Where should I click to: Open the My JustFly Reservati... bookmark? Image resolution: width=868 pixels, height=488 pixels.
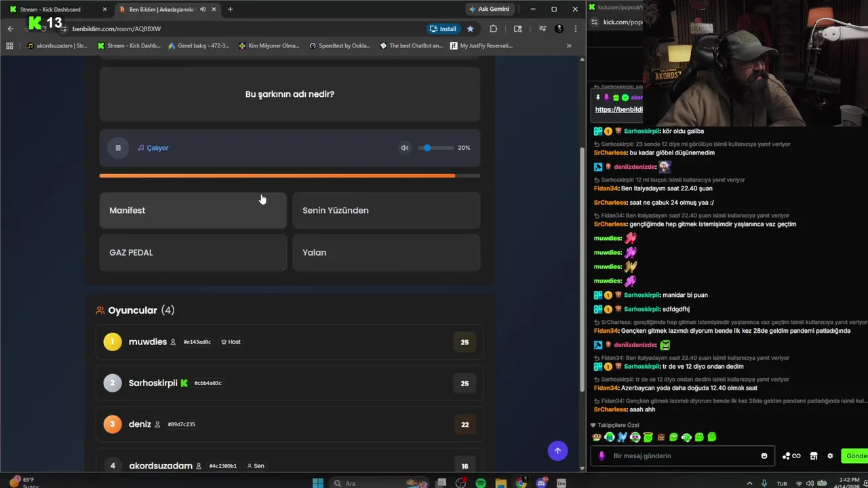[481, 46]
